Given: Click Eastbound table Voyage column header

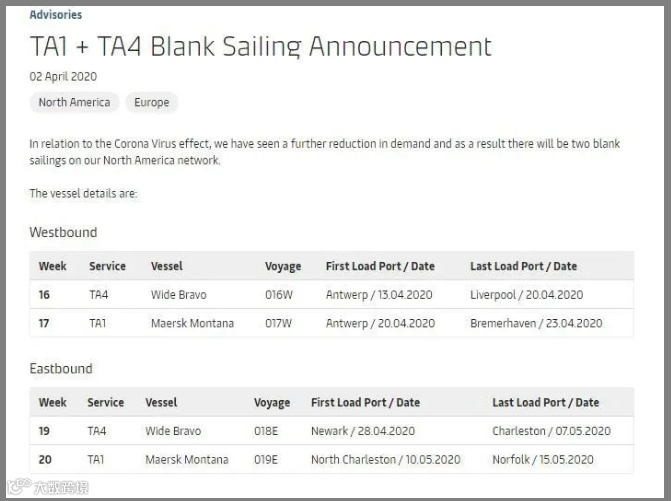Looking at the screenshot, I should pos(272,402).
